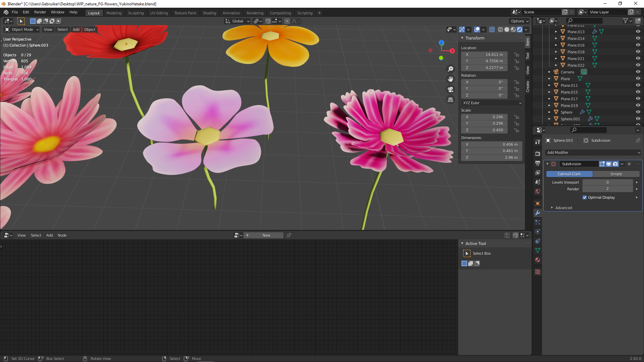The height and width of the screenshot is (362, 644).
Task: Open the Add Modifier dropdown
Action: 593,153
